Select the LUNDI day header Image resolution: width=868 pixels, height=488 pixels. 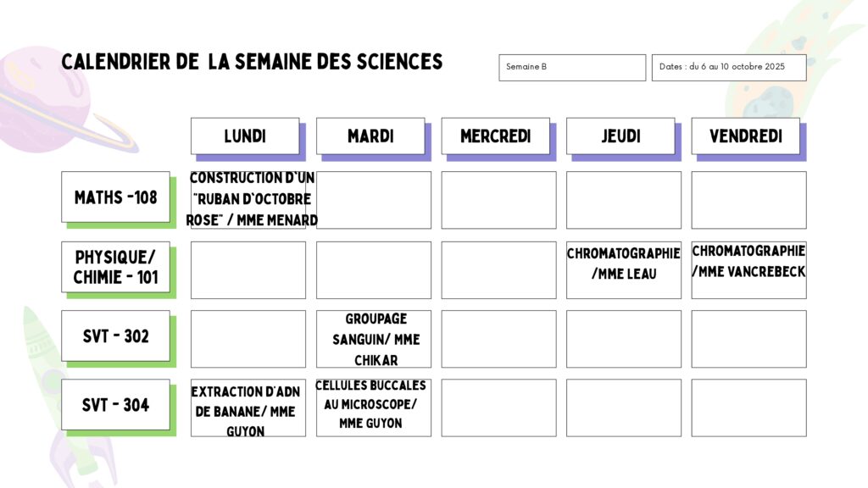[245, 136]
